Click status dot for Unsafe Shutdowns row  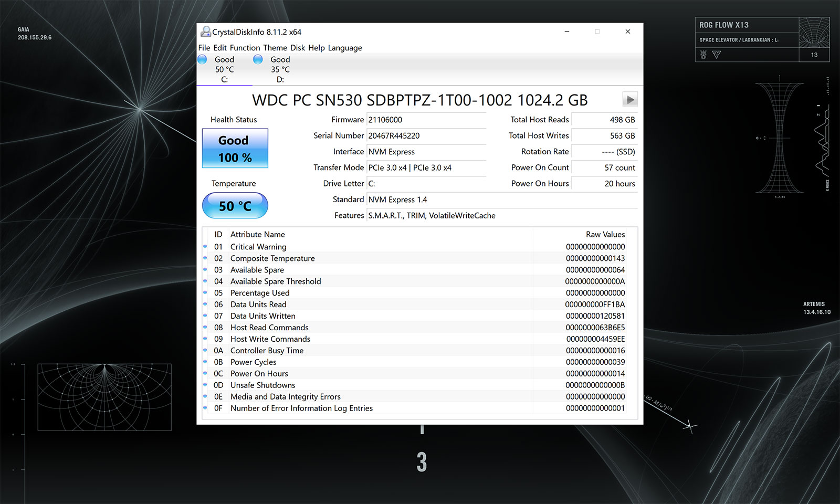click(x=205, y=385)
